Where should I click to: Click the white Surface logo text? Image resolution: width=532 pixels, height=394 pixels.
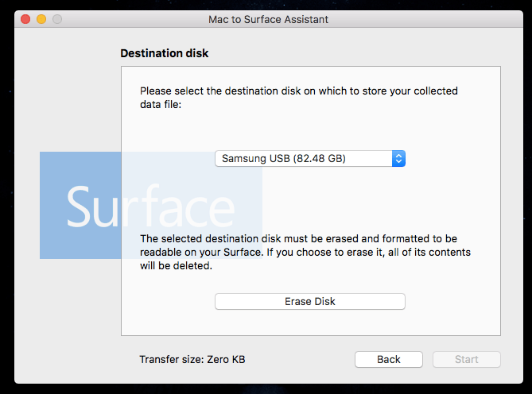[150, 207]
